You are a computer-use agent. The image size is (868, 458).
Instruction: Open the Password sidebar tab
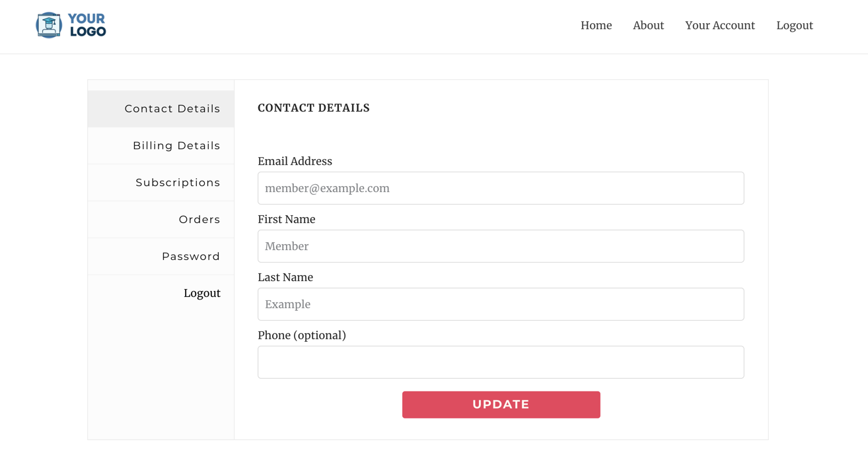[x=161, y=257]
